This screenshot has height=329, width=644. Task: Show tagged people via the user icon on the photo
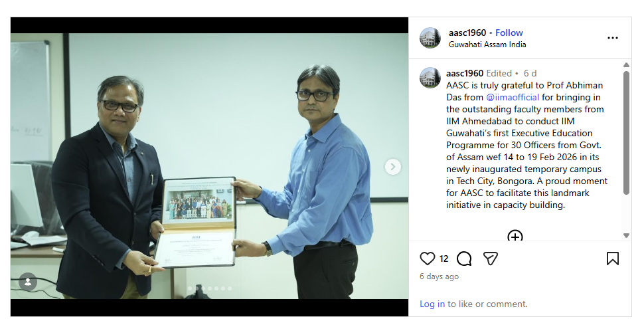(x=28, y=282)
